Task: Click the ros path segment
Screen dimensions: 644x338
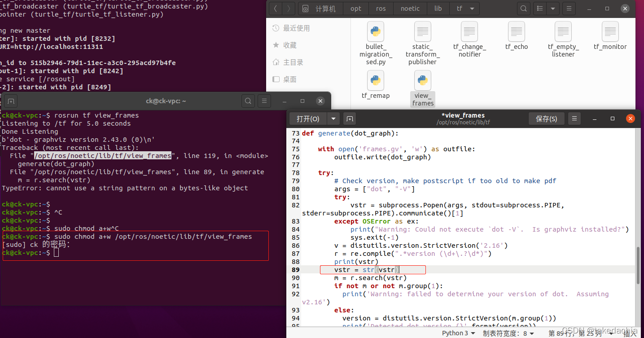Action: (x=381, y=9)
